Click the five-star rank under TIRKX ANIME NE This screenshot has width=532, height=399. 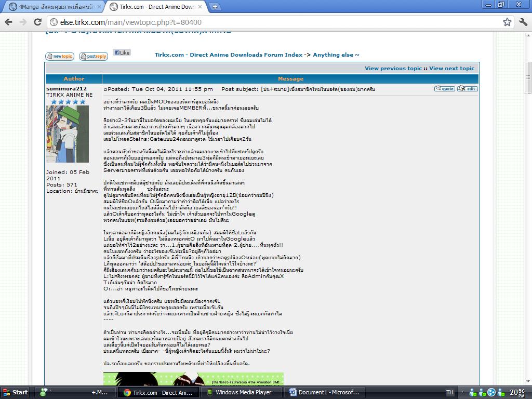click(68, 102)
